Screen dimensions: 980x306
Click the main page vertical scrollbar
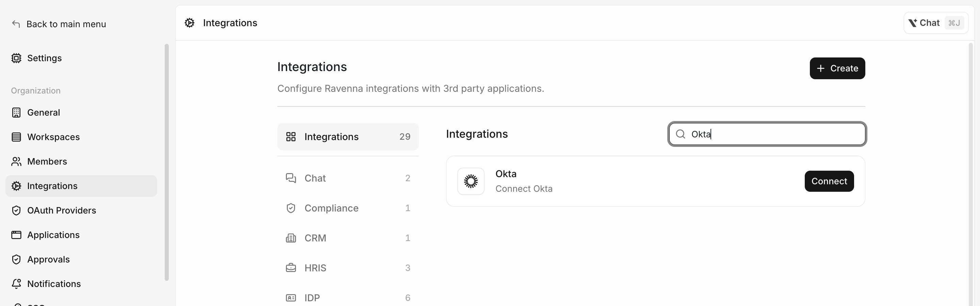click(970, 175)
